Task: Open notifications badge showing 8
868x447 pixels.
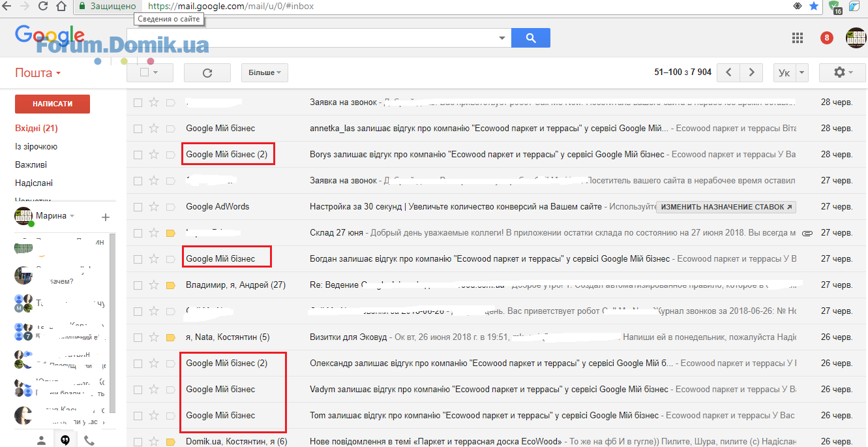Action: coord(827,38)
